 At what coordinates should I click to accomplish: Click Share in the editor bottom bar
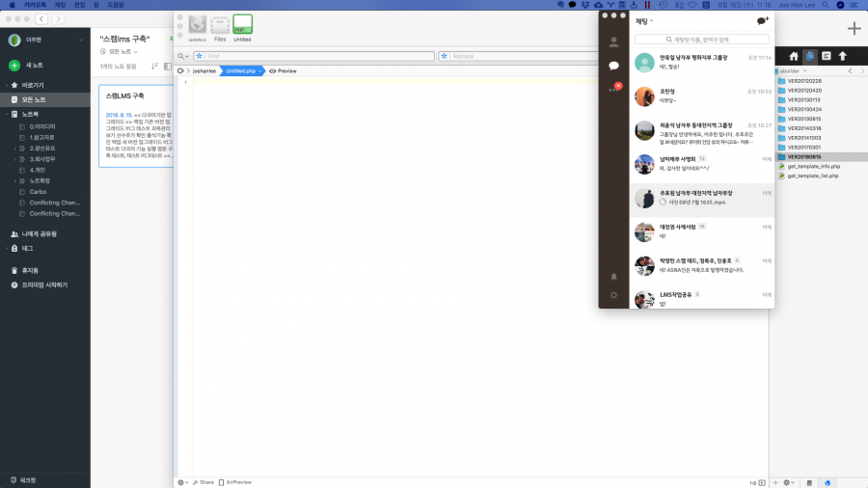[x=203, y=481]
